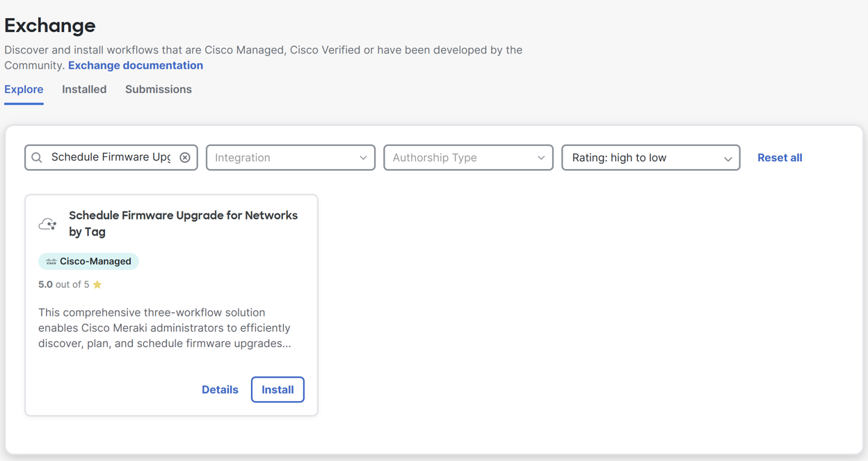The width and height of the screenshot is (868, 461).
Task: Open the Exchange documentation link
Action: [136, 65]
